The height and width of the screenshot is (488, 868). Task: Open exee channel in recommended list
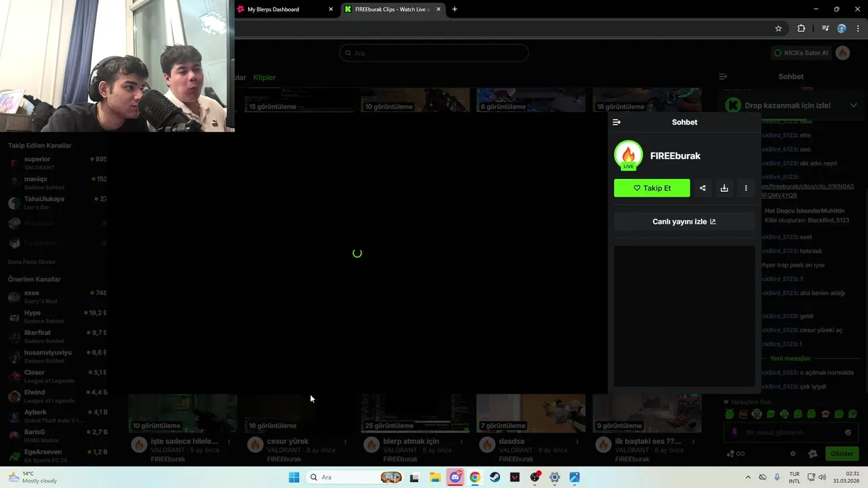click(x=57, y=297)
